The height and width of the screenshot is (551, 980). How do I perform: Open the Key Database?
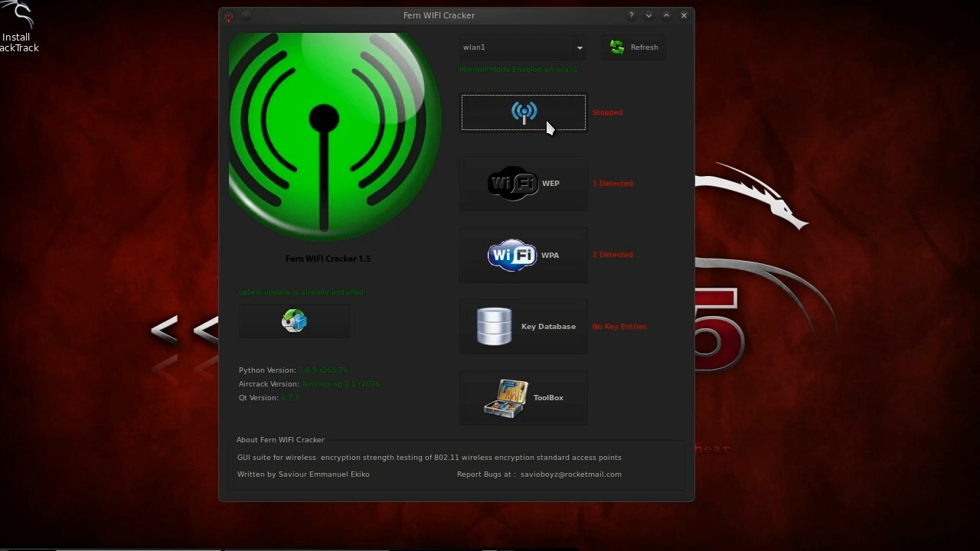point(523,327)
